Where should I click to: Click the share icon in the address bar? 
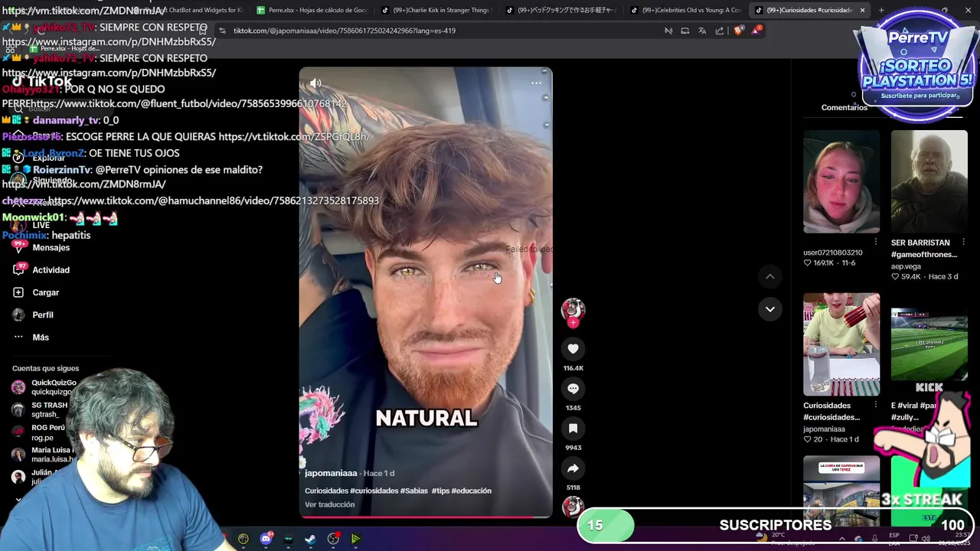point(720,31)
